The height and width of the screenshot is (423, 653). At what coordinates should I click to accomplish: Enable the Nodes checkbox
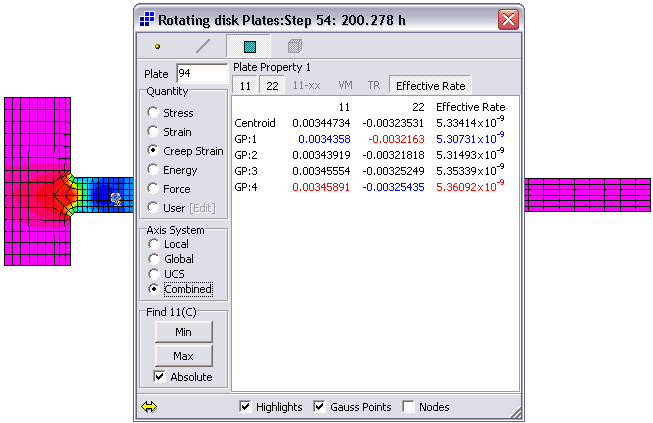[x=408, y=407]
